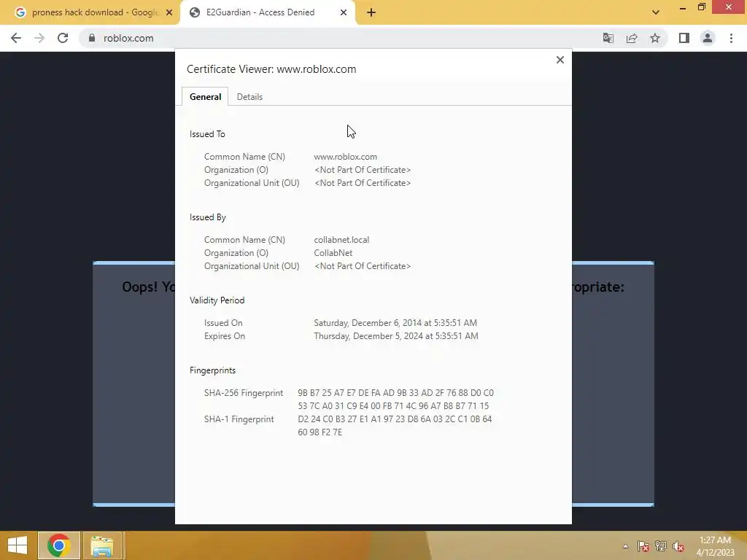Image resolution: width=747 pixels, height=560 pixels.
Task: Share this page via share icon
Action: tap(632, 38)
